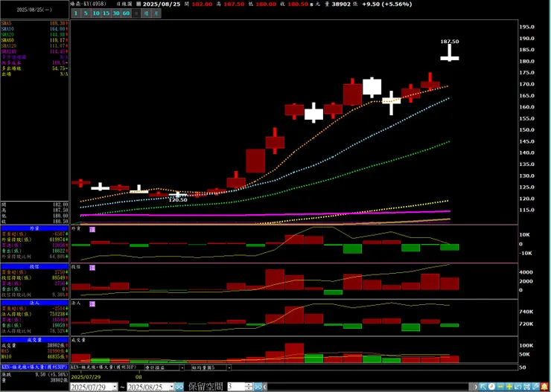This screenshot has height=392, width=551.
Task: Switch to 60-minute timeframe
Action: coord(126,13)
